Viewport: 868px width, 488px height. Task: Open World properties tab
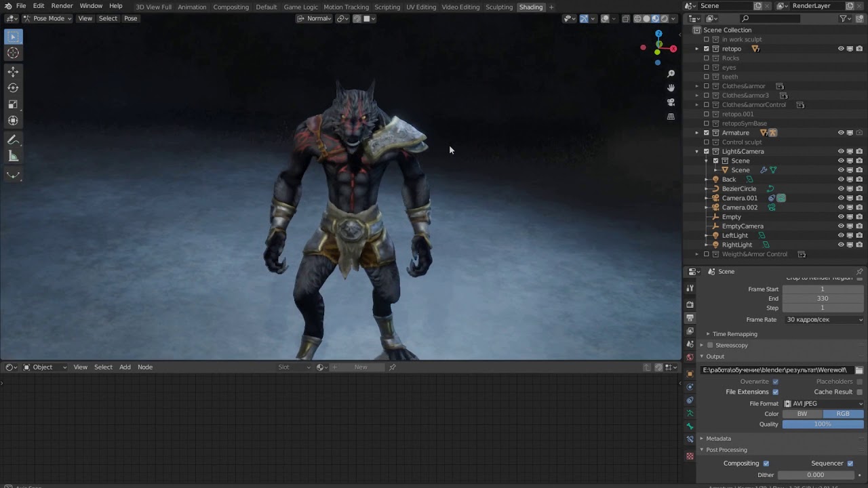point(690,357)
